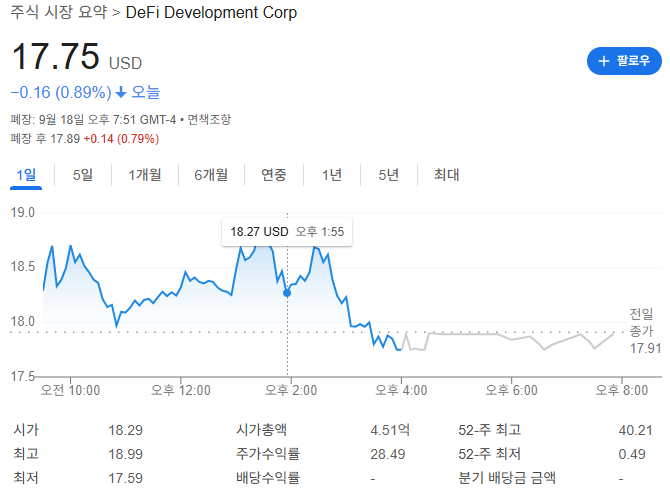Select the 1일 range tab
Image resolution: width=670 pixels, height=496 pixels.
tap(26, 175)
